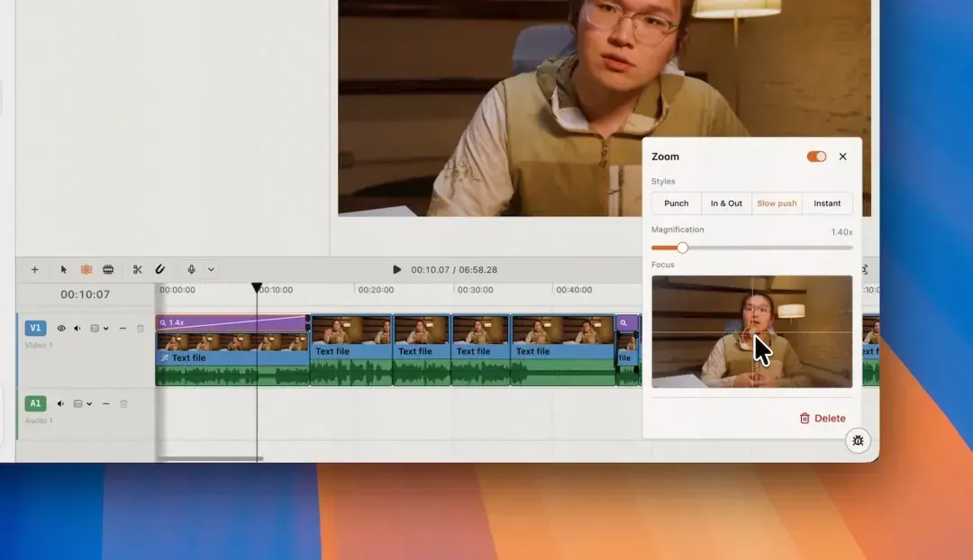This screenshot has width=973, height=560.
Task: Click the 00:30:00 ruler mark
Action: pyautogui.click(x=476, y=290)
